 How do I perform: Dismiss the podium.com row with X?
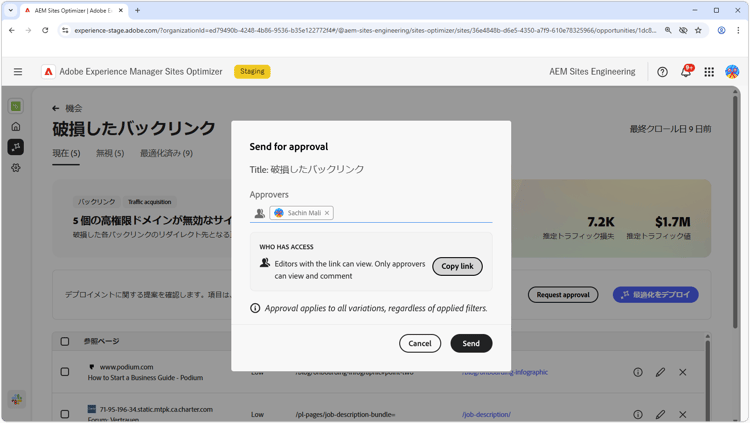coord(683,372)
